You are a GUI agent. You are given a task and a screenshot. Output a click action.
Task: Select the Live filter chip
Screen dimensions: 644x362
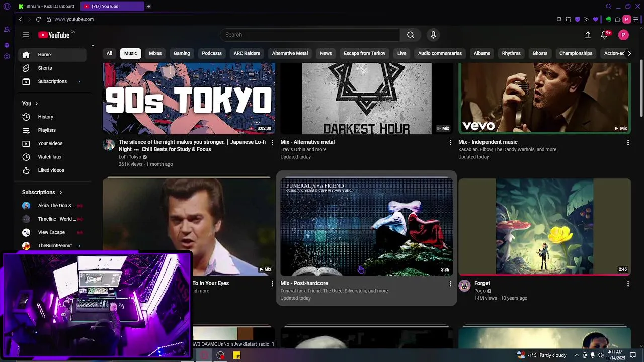pyautogui.click(x=401, y=53)
